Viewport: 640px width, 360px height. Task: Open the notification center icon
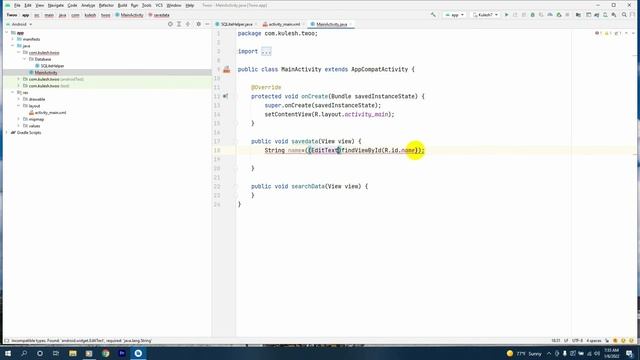tap(629, 353)
